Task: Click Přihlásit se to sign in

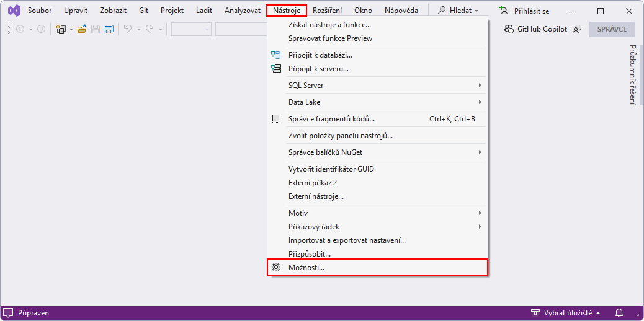Action: (525, 11)
